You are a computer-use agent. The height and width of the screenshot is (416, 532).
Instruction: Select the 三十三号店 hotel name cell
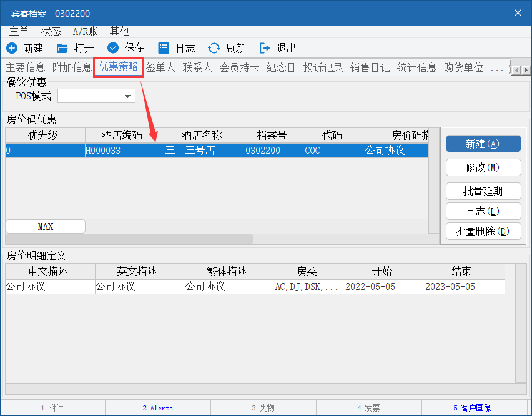pyautogui.click(x=205, y=151)
